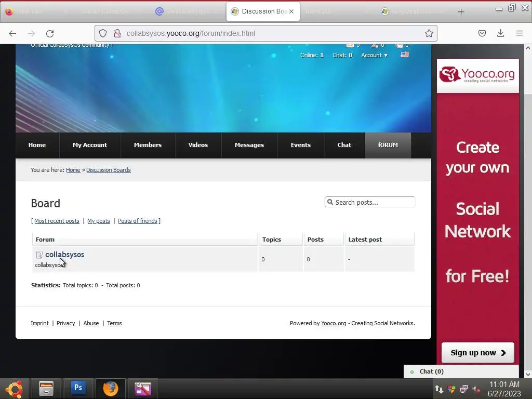
Task: Click the Search posts input field
Action: click(370, 202)
